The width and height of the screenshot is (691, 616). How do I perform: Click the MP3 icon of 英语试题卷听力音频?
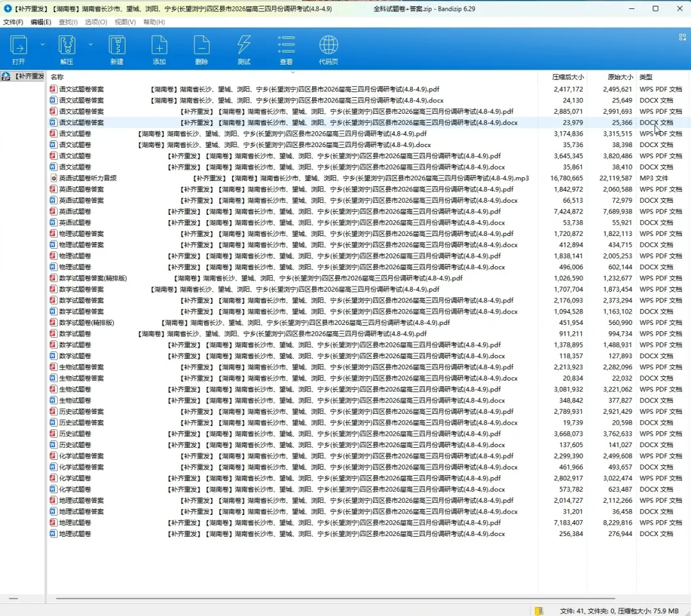[x=53, y=178]
